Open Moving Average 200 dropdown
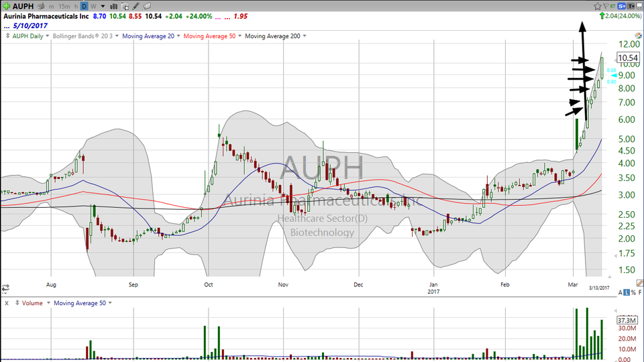The width and height of the screenshot is (644, 362). pyautogui.click(x=305, y=36)
